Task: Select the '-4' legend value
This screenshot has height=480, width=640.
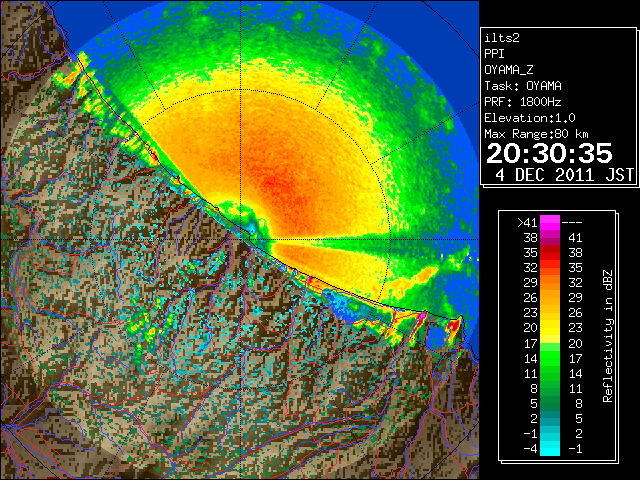Action: pyautogui.click(x=530, y=448)
